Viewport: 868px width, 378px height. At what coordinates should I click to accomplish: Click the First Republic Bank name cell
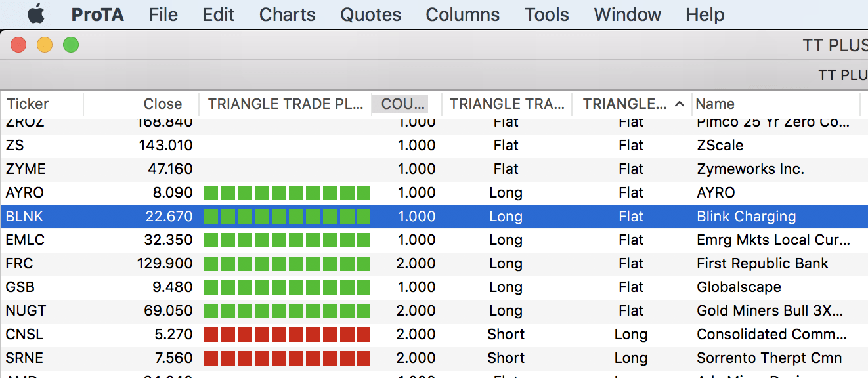[763, 264]
